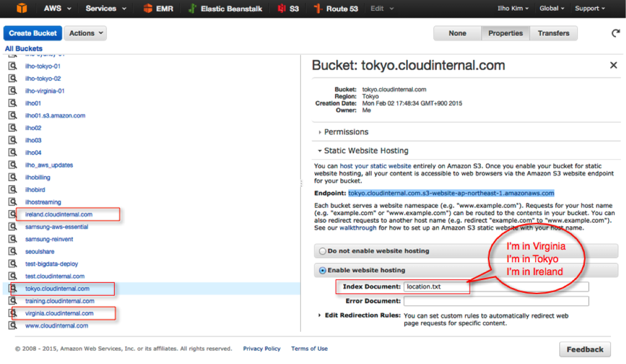Open the Privacy Policy link

click(262, 348)
